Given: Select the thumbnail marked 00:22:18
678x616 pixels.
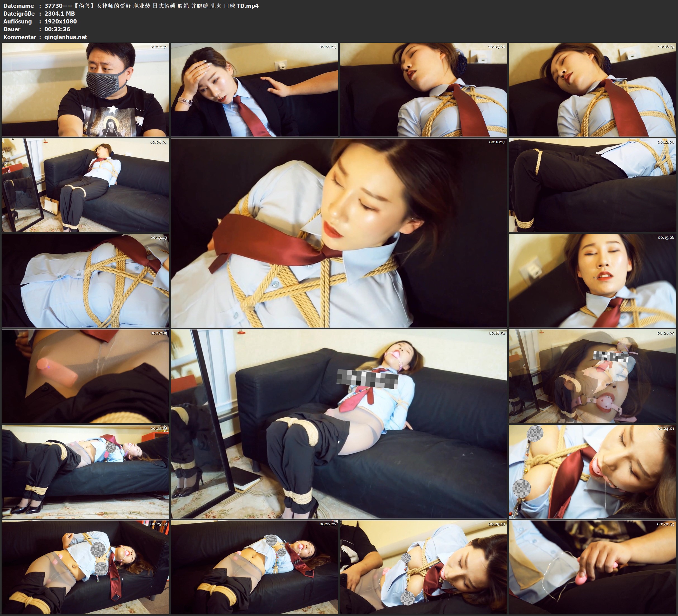Looking at the screenshot, I should (x=85, y=471).
